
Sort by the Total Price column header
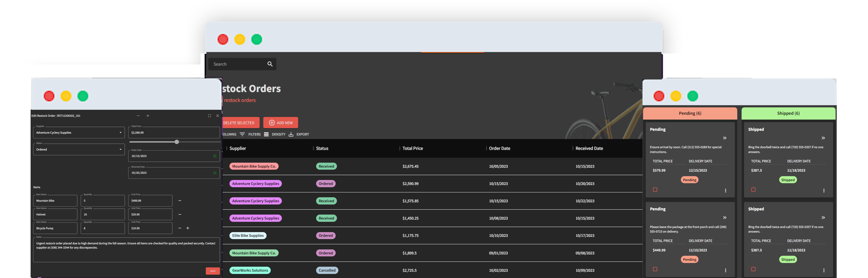(x=413, y=148)
